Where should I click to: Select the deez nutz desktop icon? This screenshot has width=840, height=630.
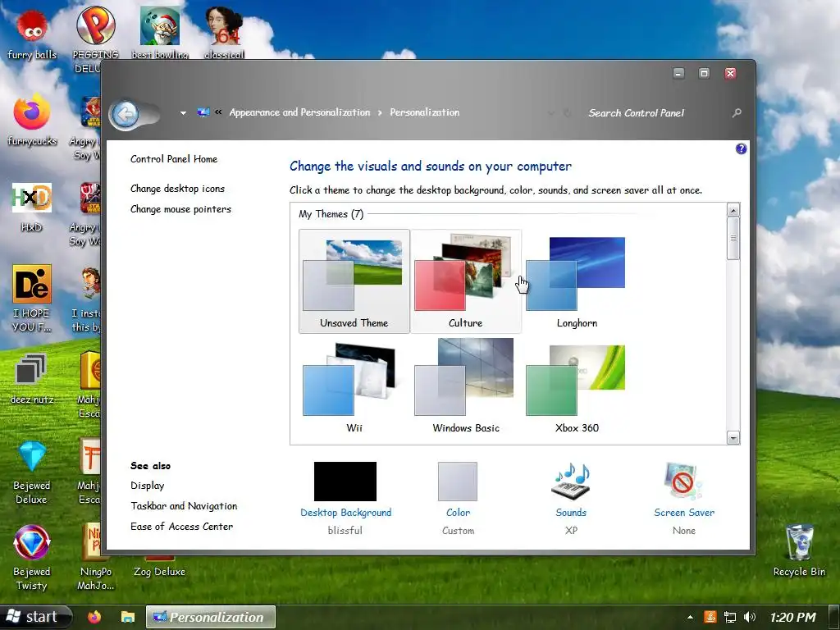(32, 378)
